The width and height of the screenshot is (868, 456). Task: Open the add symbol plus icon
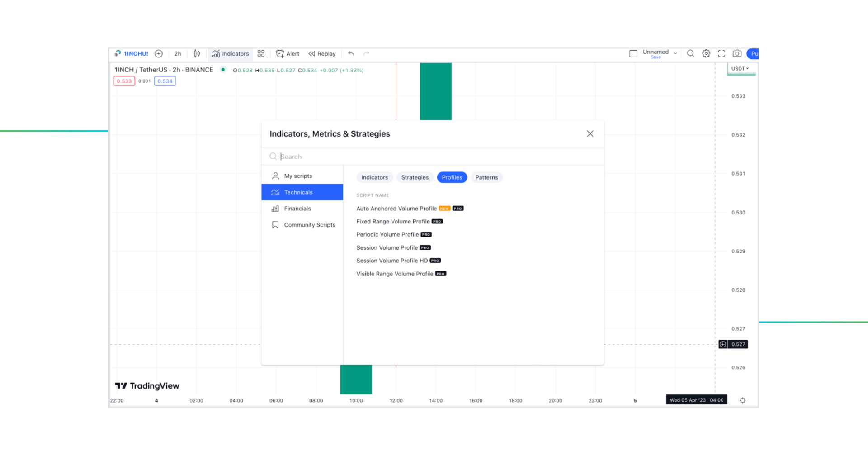click(x=159, y=53)
